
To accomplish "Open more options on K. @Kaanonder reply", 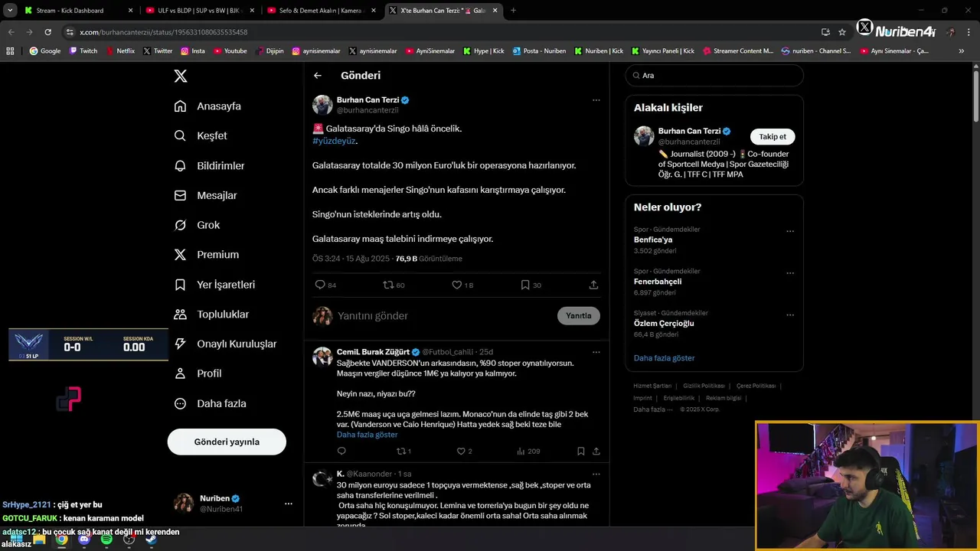I will [596, 474].
